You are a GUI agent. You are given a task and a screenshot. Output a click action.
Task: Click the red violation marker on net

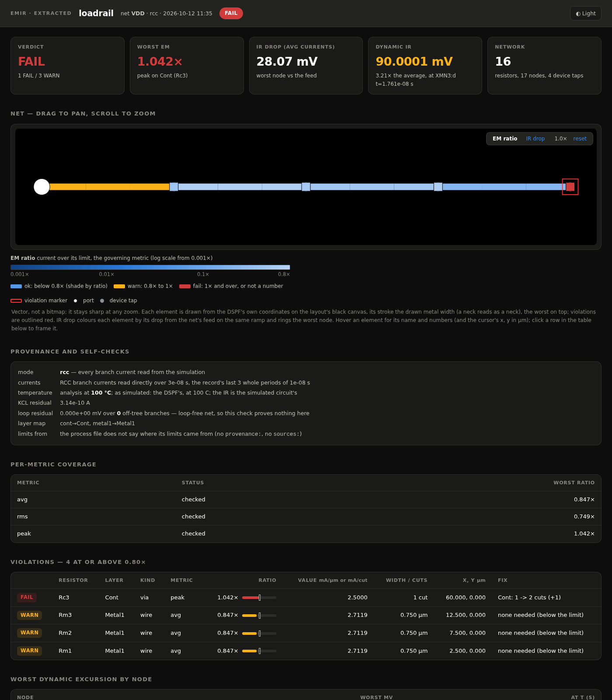click(570, 187)
